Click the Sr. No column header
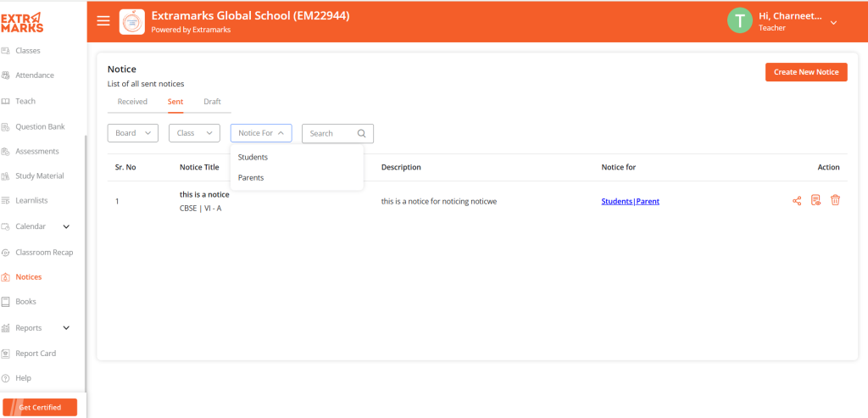 pos(125,167)
